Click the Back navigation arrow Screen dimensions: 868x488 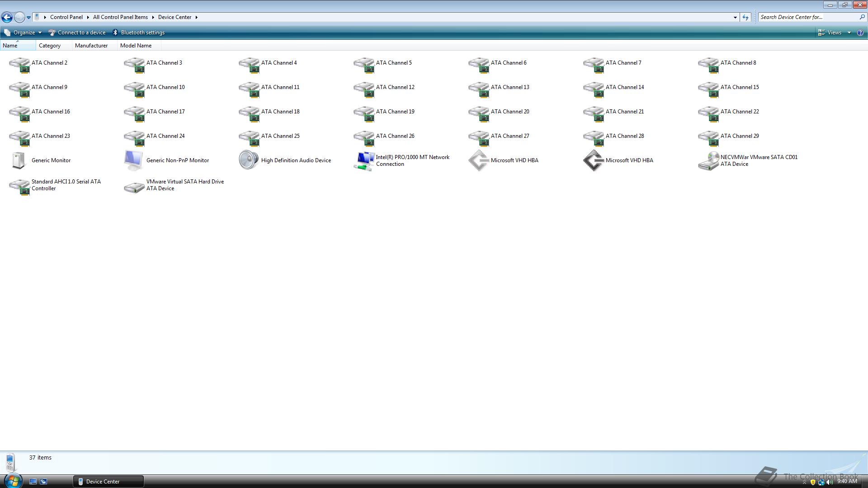coord(7,17)
